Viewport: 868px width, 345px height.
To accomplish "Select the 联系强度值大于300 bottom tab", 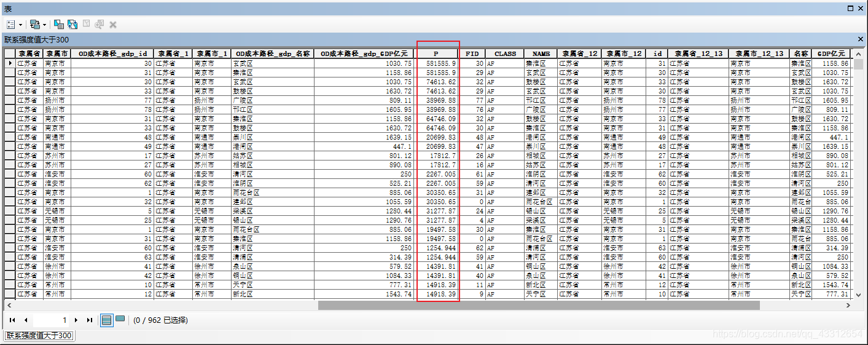I will coord(39,336).
